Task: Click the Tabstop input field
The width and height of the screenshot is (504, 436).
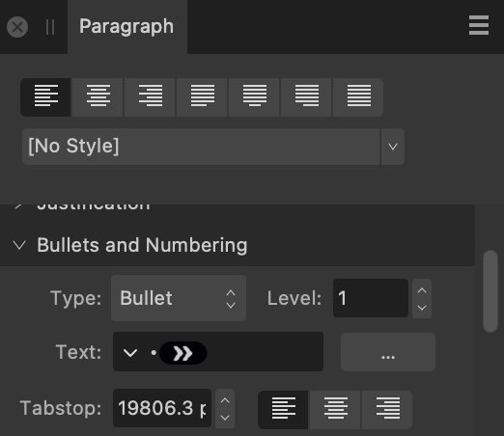Action: click(162, 408)
